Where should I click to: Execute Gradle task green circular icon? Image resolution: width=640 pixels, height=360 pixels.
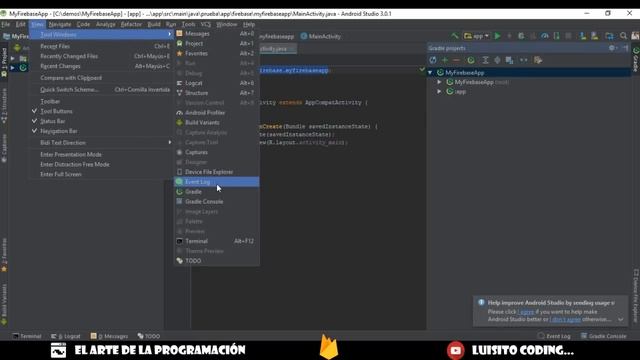point(471,60)
